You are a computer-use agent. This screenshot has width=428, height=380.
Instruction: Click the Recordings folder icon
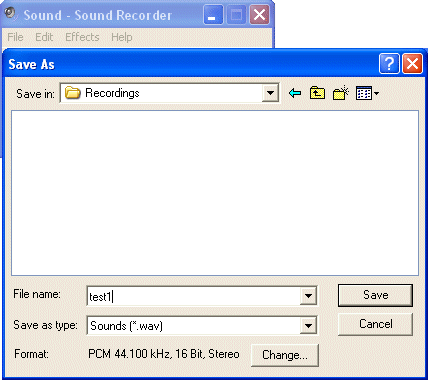point(72,93)
